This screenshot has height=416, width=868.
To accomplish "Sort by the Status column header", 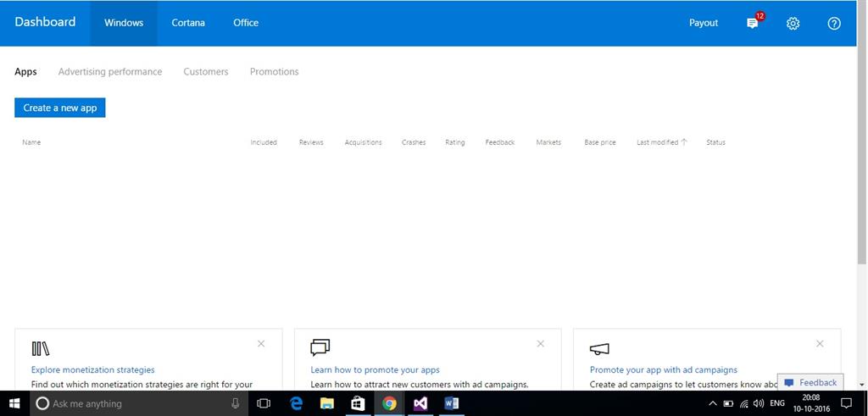I will [715, 142].
